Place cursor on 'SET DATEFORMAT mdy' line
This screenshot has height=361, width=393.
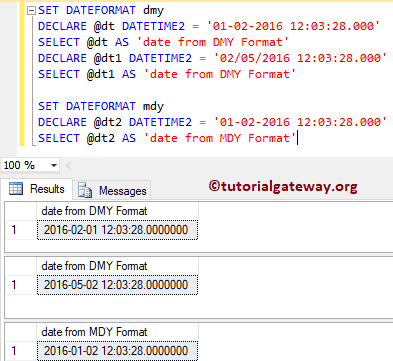101,106
